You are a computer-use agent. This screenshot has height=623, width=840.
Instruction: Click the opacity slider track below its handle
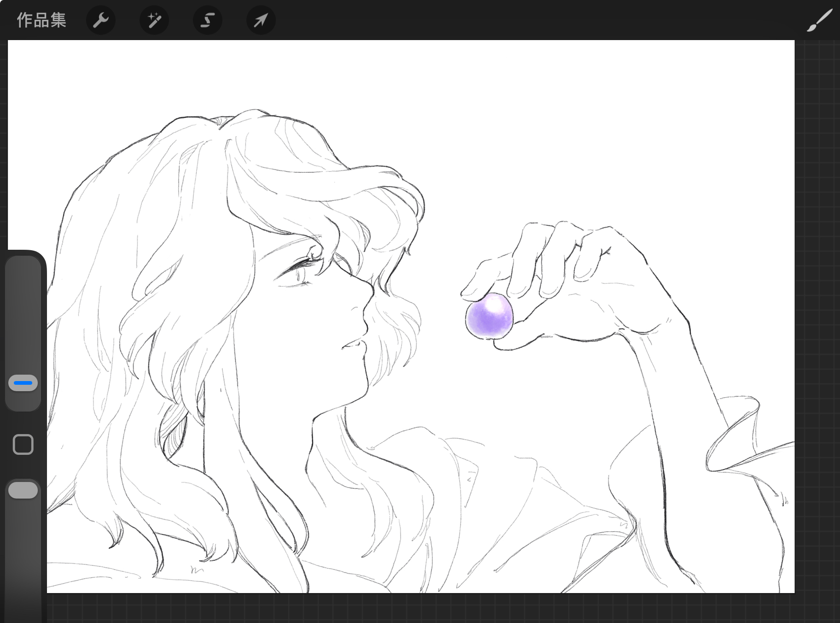[x=23, y=553]
